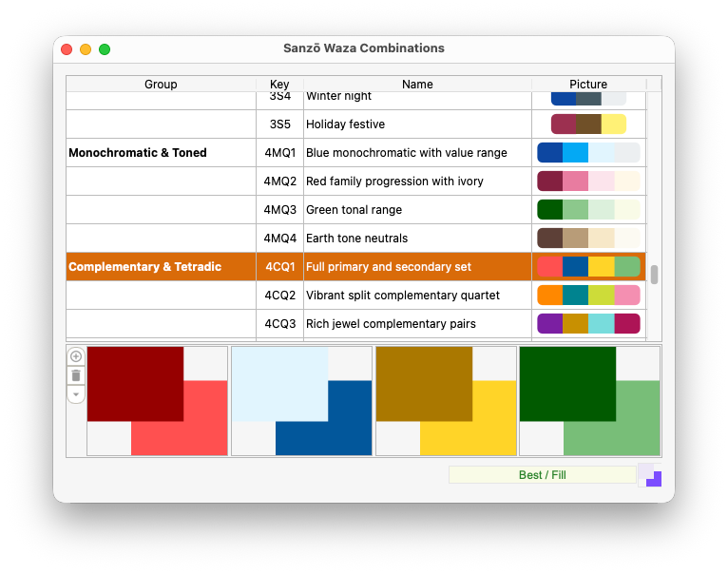Click the Best / Fill button
Screen dimensions: 728x573
click(542, 474)
